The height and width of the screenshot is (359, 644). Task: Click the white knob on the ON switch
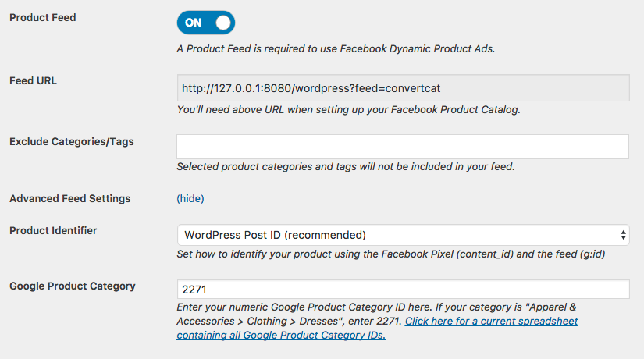tap(223, 23)
